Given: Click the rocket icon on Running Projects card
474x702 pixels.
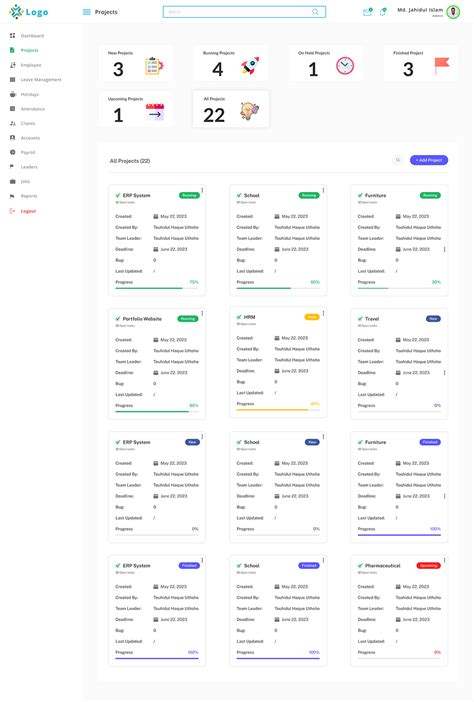Looking at the screenshot, I should tap(250, 66).
